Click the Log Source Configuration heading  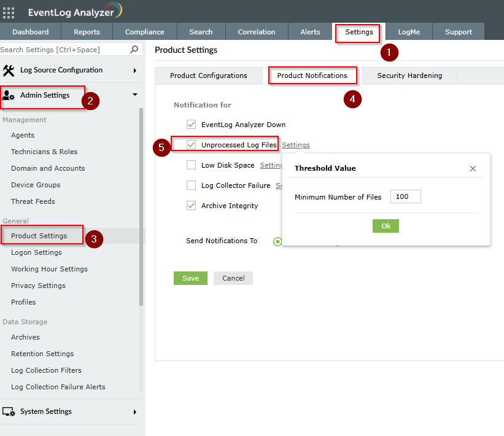coord(61,70)
